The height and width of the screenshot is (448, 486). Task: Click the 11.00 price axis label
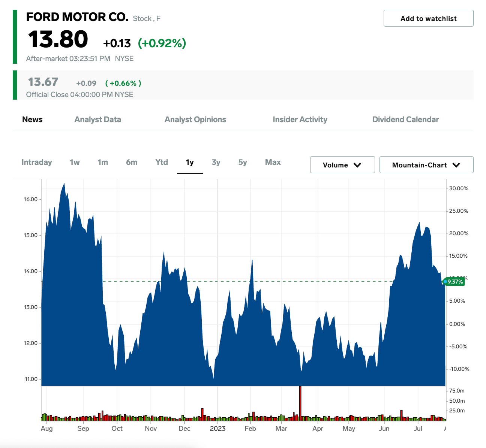tap(31, 379)
